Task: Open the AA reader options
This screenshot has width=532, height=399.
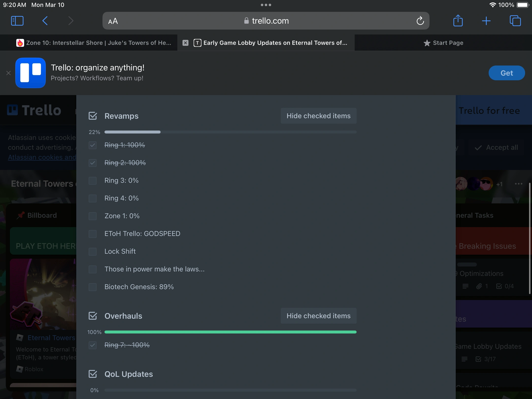Action: click(x=113, y=21)
